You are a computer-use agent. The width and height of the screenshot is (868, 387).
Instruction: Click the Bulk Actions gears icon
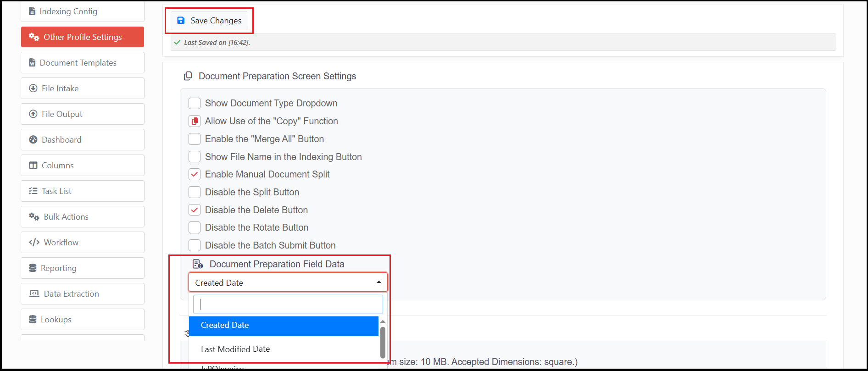pyautogui.click(x=34, y=216)
